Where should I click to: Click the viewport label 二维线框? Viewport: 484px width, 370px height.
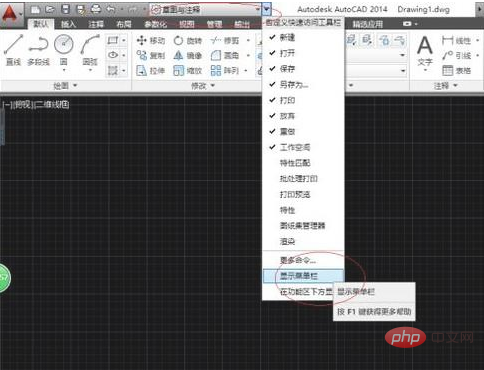point(52,105)
